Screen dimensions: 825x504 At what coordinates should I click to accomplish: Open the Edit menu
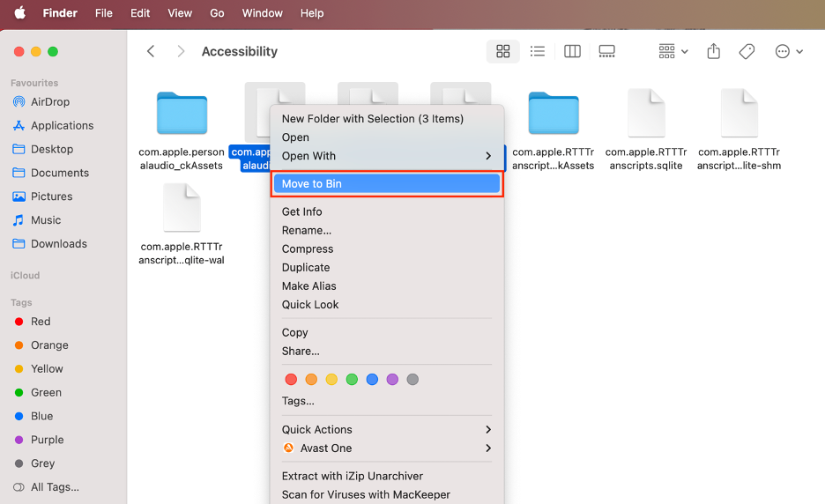(140, 12)
